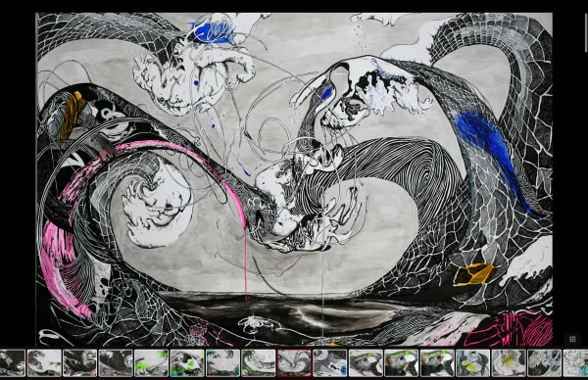
Task: Click the main displayed artwork image
Action: point(294,179)
